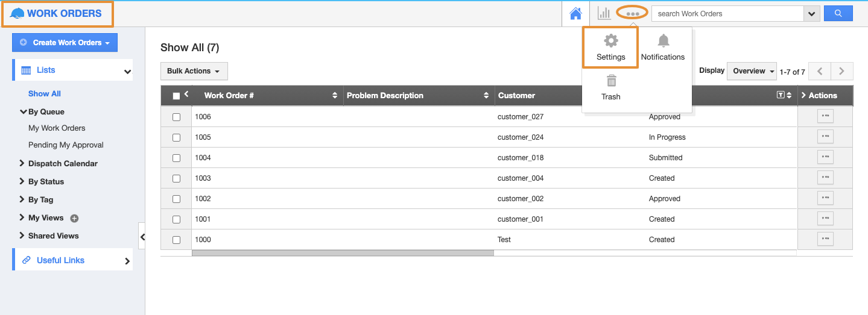Select Pending My Approval queue
This screenshot has width=868, height=315.
(66, 145)
